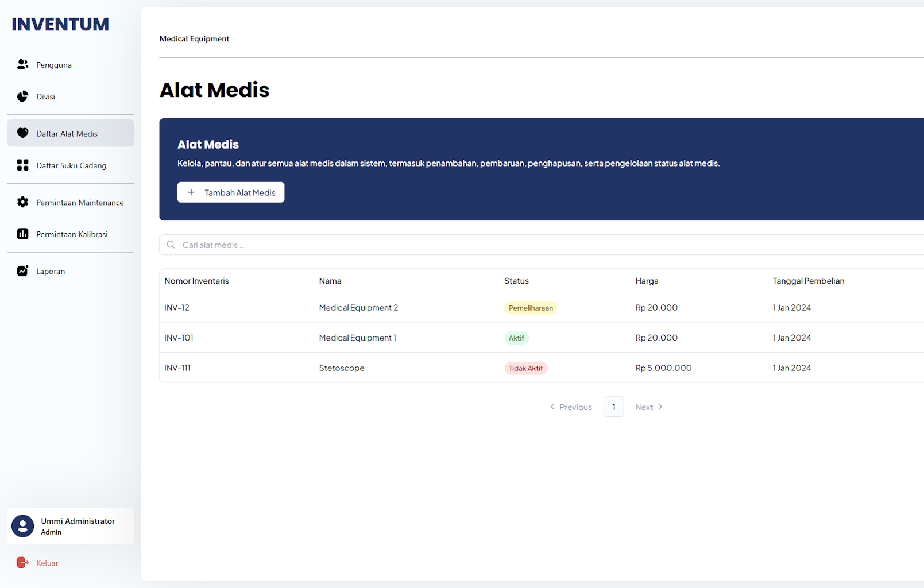Screen dimensions: 924x588
Task: Click the search magnifier icon
Action: pos(171,245)
